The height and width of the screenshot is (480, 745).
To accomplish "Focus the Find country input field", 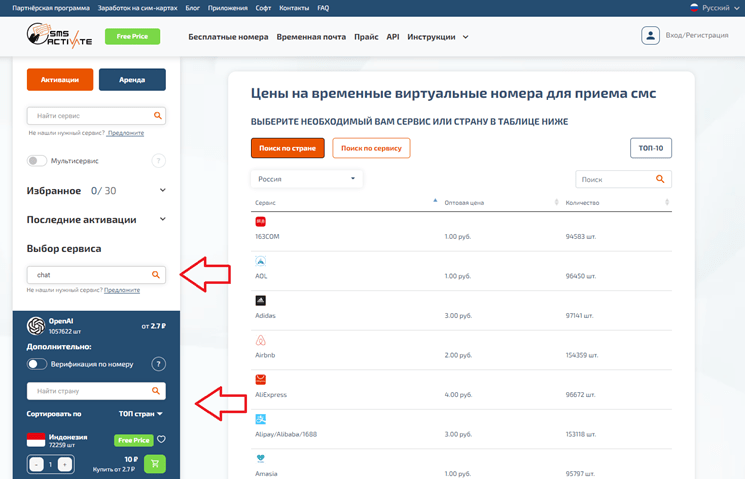I will (96, 391).
